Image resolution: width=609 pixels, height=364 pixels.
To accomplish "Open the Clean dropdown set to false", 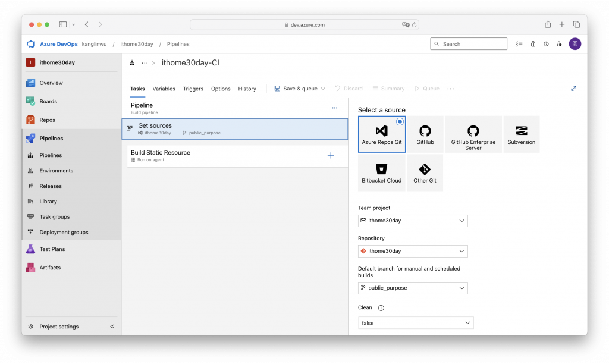I will point(416,323).
